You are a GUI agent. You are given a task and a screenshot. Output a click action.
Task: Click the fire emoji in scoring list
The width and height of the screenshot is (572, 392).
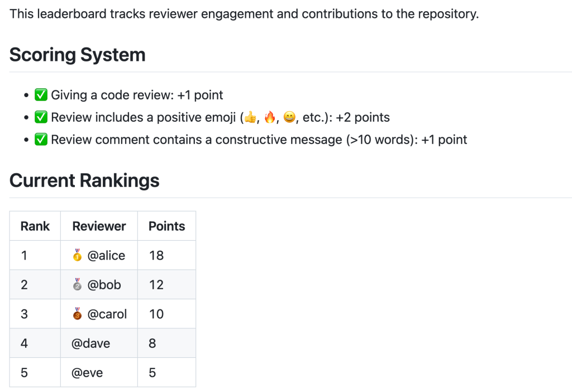(270, 117)
